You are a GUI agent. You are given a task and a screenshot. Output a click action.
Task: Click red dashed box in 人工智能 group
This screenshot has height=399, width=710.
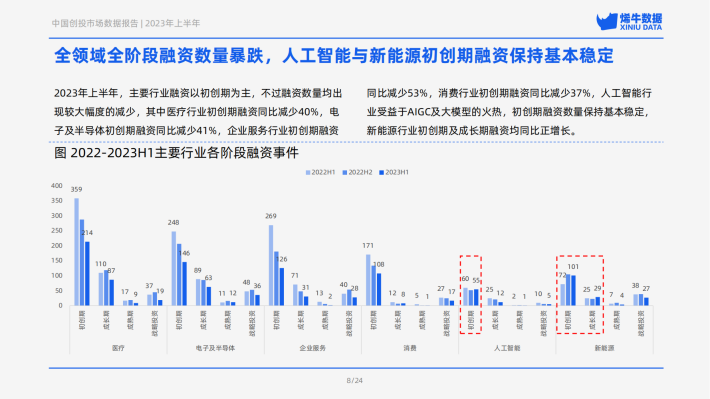pos(470,295)
